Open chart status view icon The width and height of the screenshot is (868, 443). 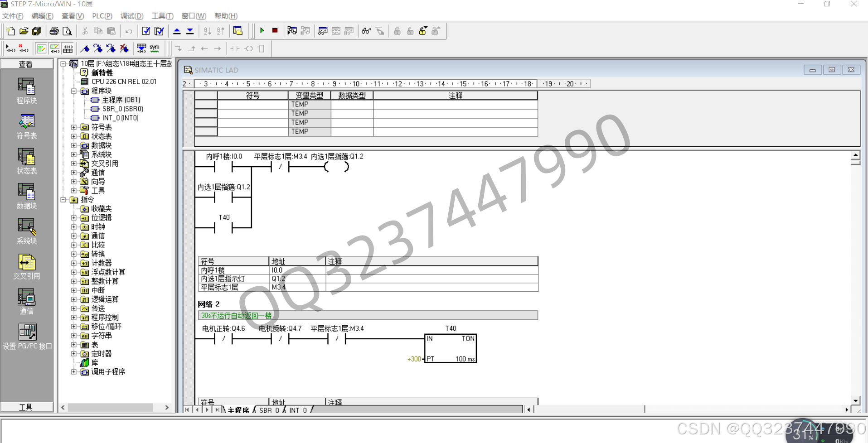pyautogui.click(x=323, y=31)
